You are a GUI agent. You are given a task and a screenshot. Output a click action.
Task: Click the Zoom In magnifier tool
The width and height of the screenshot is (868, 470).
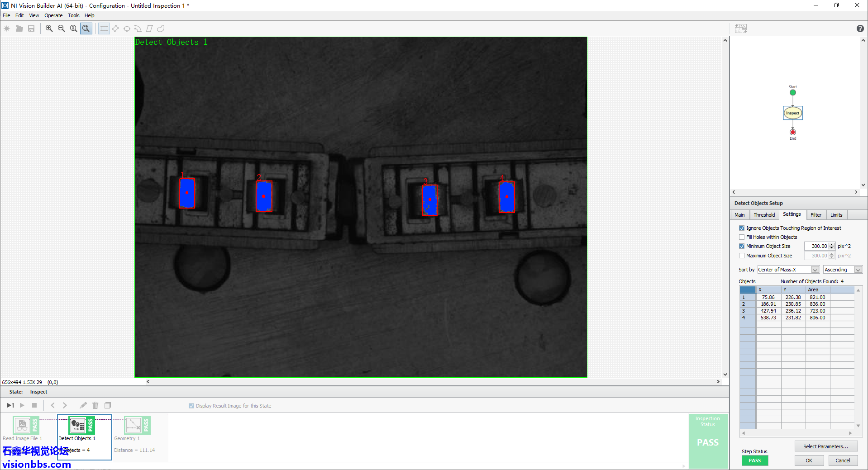click(49, 28)
